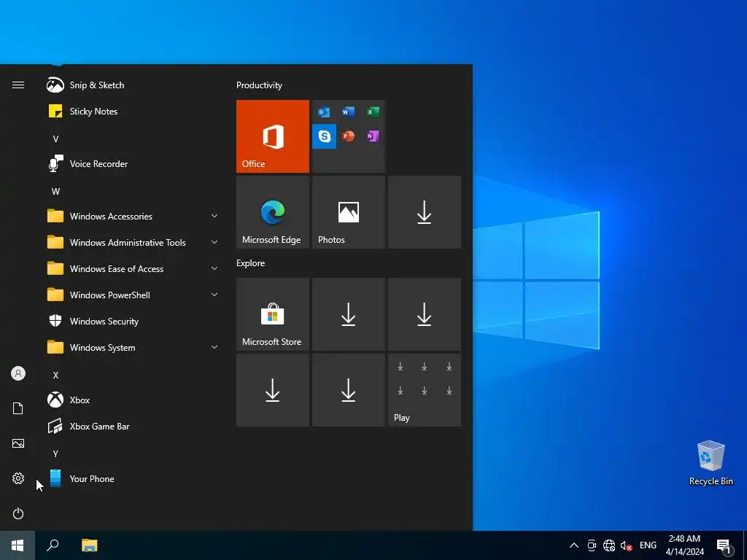
Task: Click the X letter header
Action: pos(55,376)
